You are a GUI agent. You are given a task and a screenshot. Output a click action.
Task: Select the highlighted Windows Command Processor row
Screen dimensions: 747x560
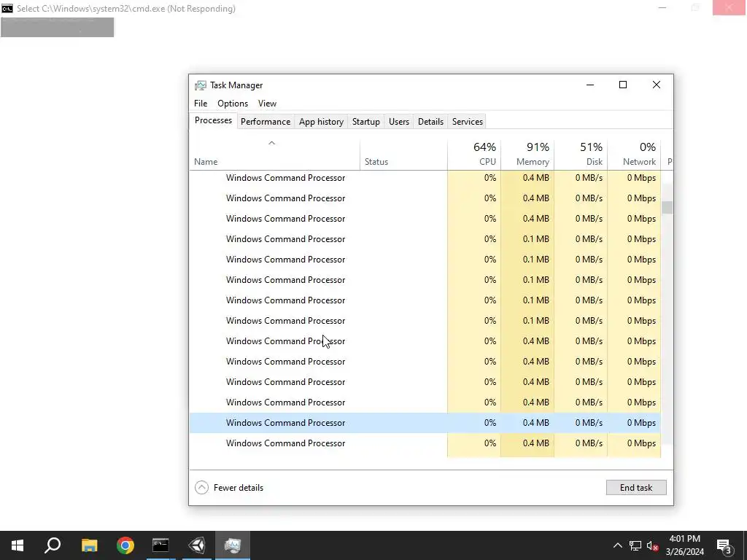click(x=425, y=423)
